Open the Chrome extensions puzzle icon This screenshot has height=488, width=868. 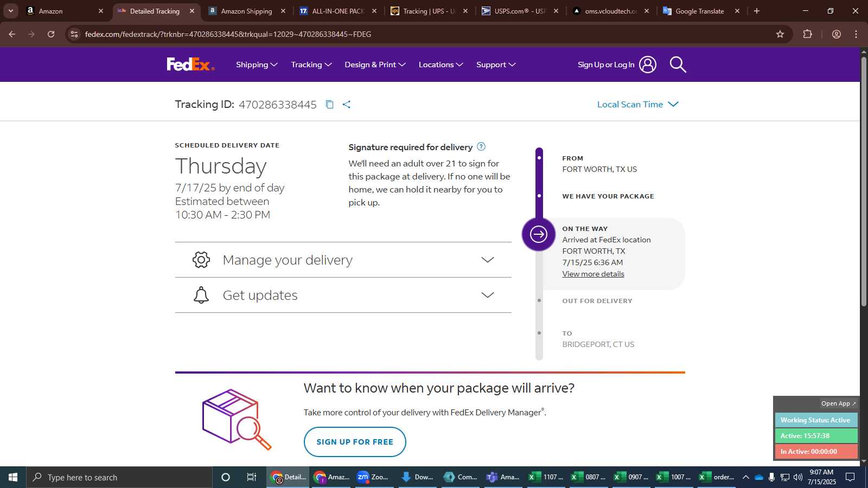807,34
